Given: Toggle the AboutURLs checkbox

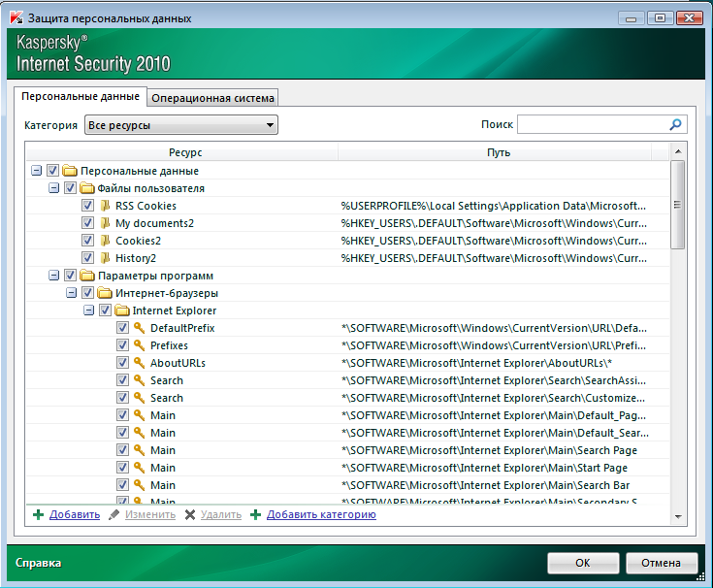Looking at the screenshot, I should click(x=122, y=363).
